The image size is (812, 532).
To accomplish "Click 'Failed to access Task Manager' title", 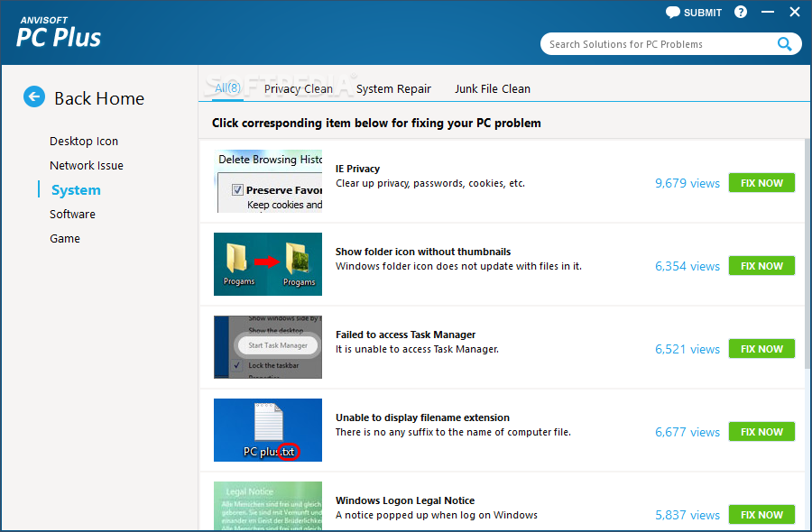I will (x=405, y=335).
